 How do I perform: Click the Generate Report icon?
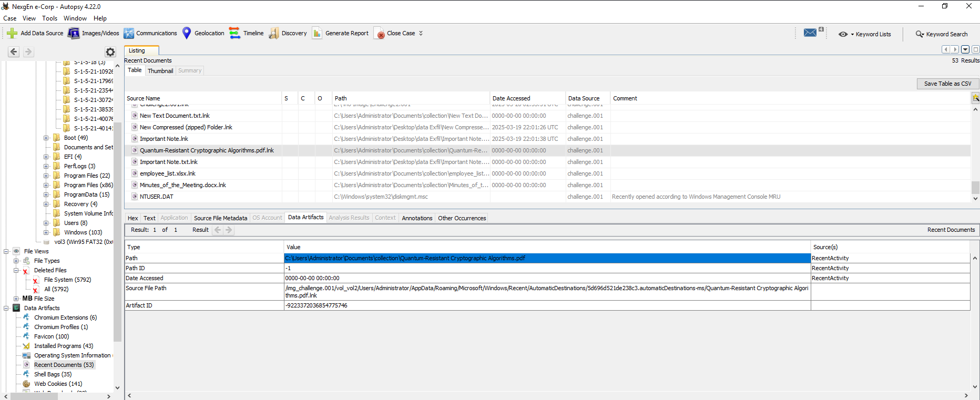(317, 33)
